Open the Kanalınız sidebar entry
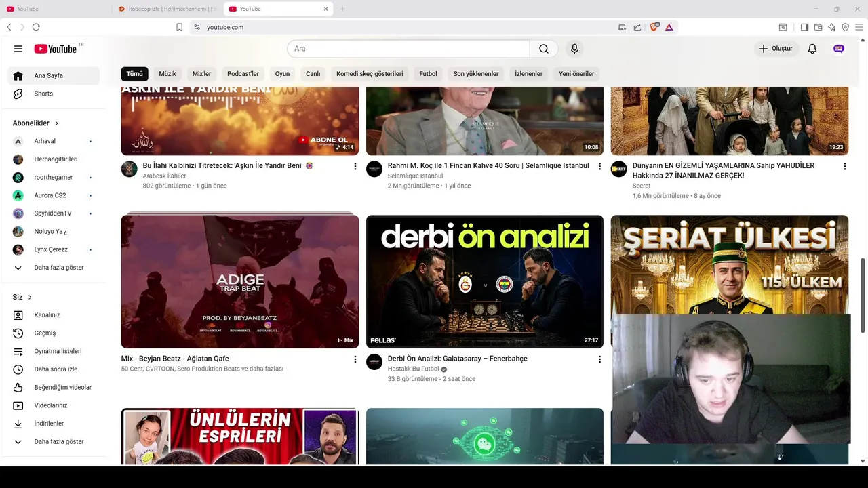The width and height of the screenshot is (868, 488). [x=54, y=315]
